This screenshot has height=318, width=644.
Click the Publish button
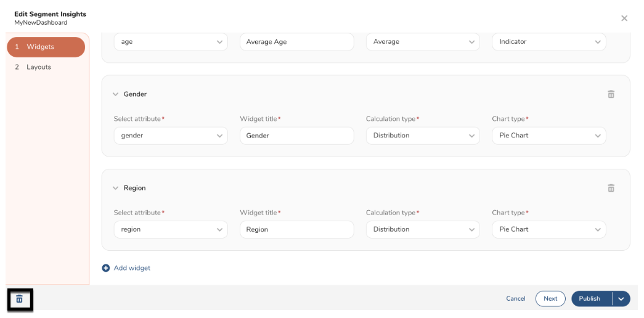[590, 299]
